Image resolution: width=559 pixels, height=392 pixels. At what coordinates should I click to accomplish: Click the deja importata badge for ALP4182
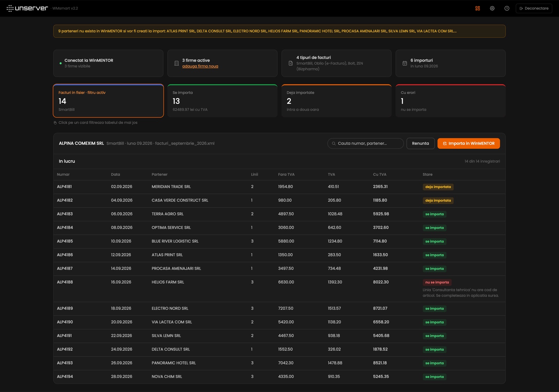point(438,201)
